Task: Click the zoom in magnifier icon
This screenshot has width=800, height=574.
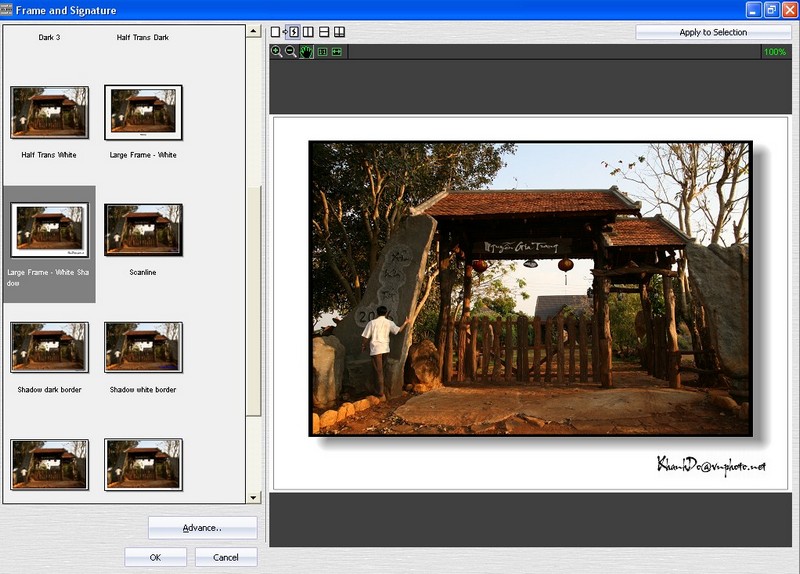Action: point(276,51)
